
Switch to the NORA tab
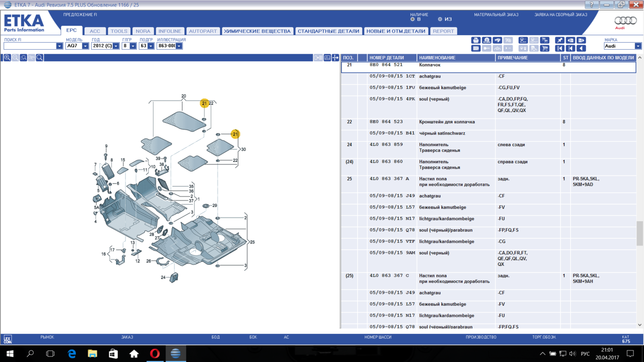click(143, 31)
